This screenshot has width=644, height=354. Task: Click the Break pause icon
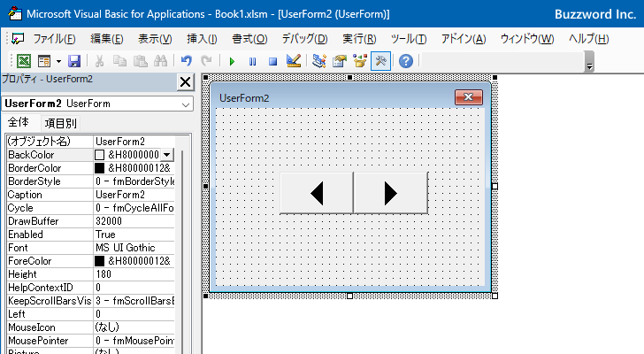coord(253,62)
